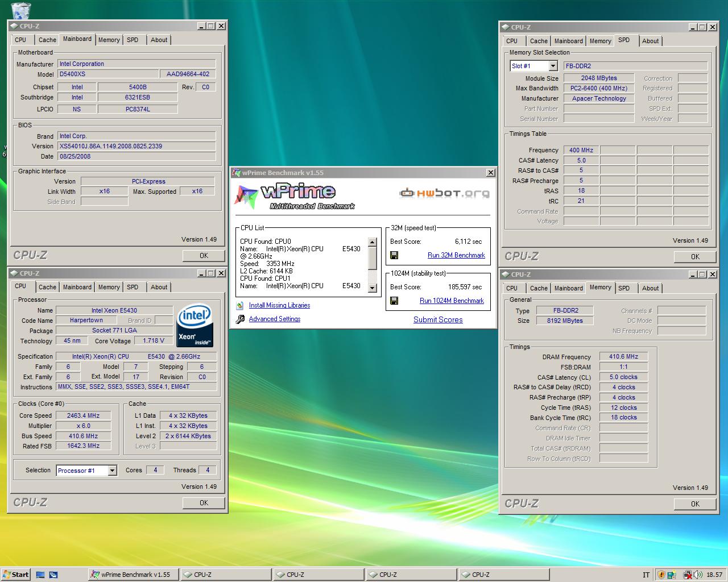Click the PC2-6400 (400 MHz) bandwidth field
This screenshot has height=582, width=728.
[x=599, y=88]
